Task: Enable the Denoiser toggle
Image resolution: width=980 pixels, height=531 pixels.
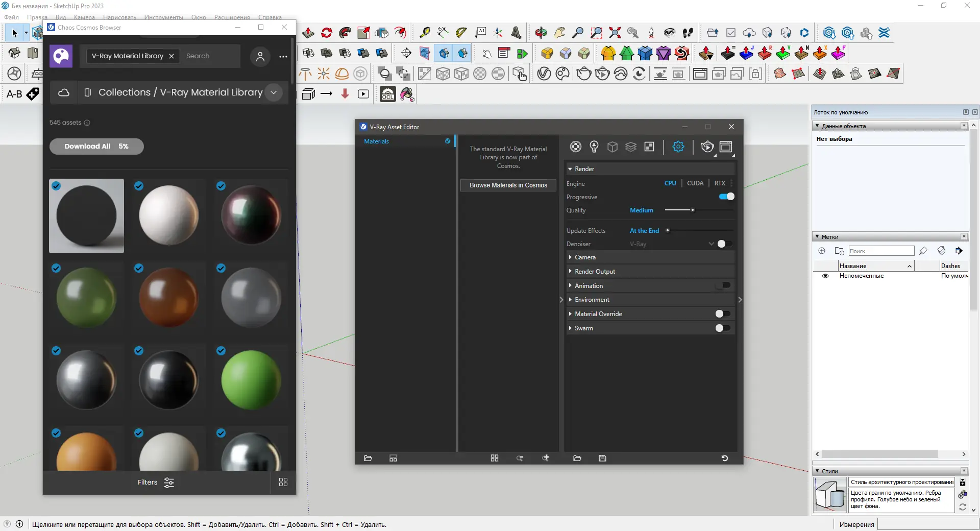Action: [724, 244]
